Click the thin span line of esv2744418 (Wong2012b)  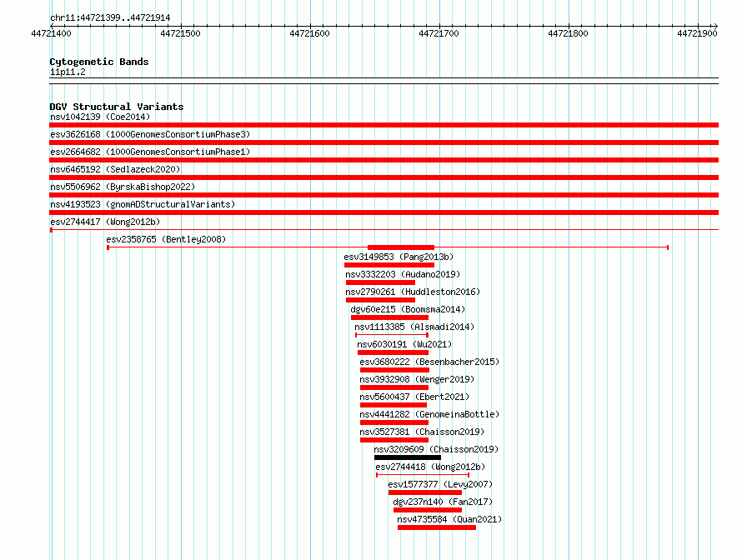point(423,475)
